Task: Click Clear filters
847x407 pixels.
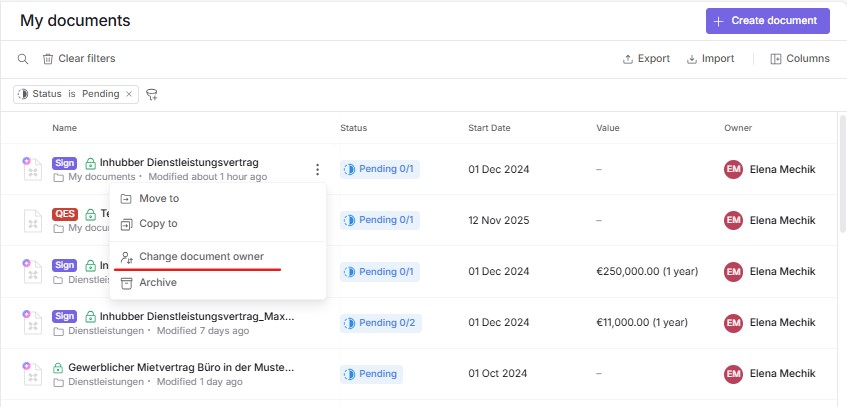Action: tap(78, 59)
